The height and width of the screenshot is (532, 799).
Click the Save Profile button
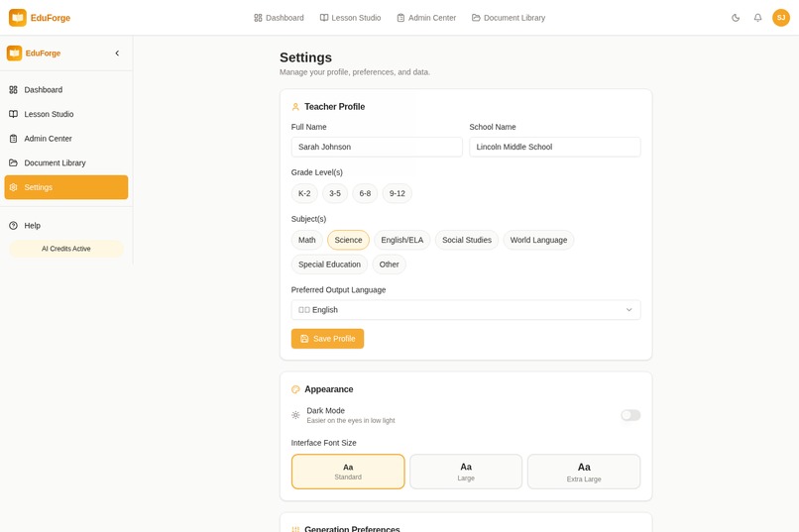pyautogui.click(x=328, y=339)
